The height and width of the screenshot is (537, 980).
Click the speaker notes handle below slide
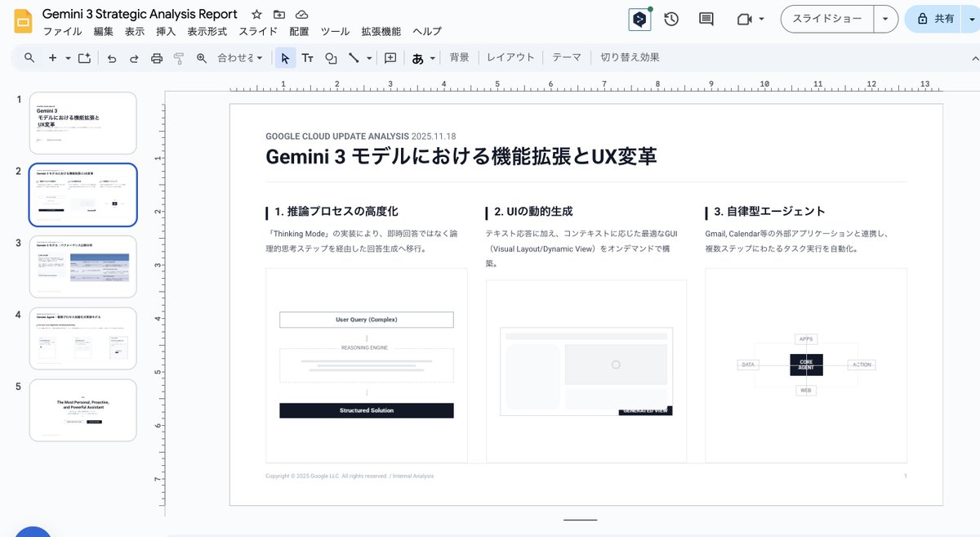[581, 520]
